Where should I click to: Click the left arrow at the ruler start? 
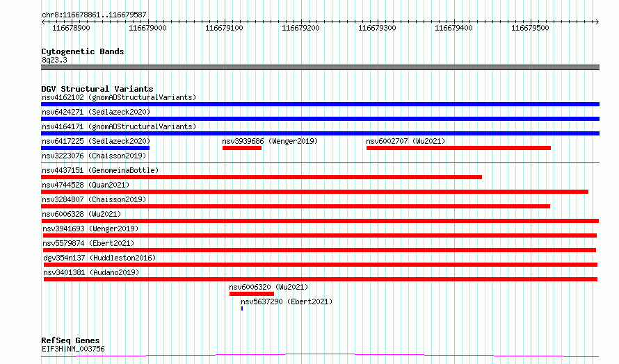point(43,22)
